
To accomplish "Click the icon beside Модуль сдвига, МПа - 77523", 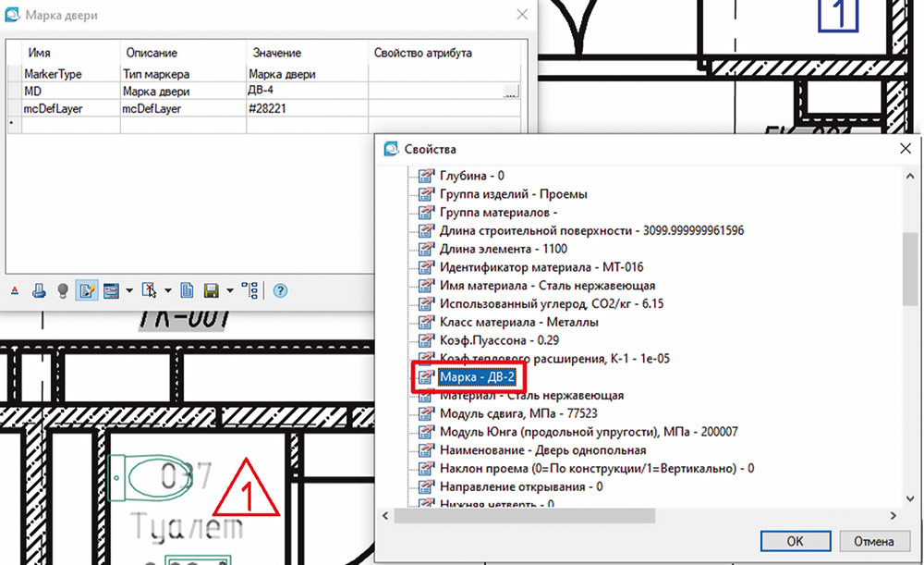I will (x=426, y=413).
